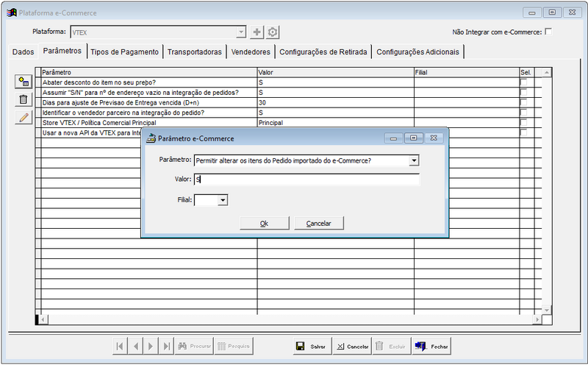This screenshot has height=365, width=588.
Task: Click the Valor column header
Action: pyautogui.click(x=336, y=72)
